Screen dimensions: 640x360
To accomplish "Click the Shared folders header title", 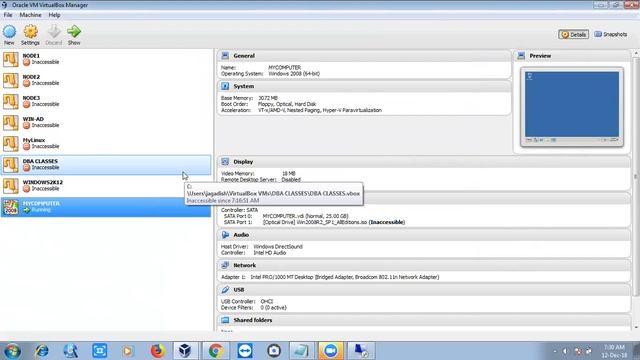I will point(253,320).
